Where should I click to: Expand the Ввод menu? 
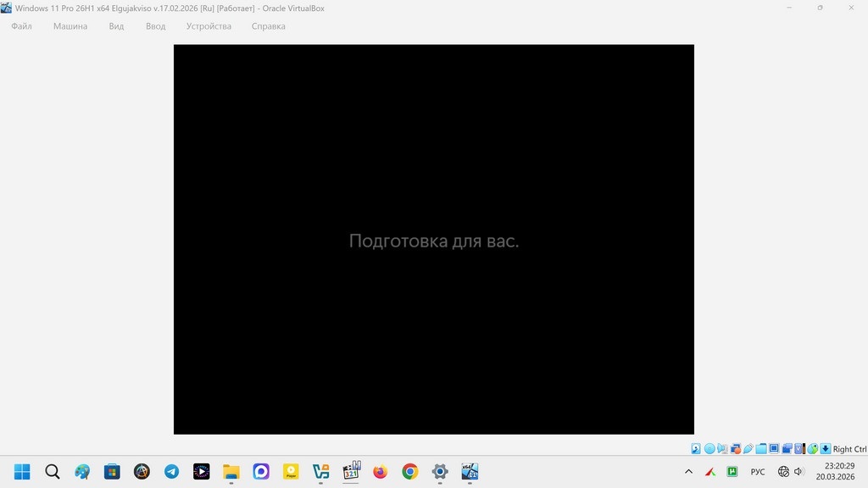[x=156, y=26]
